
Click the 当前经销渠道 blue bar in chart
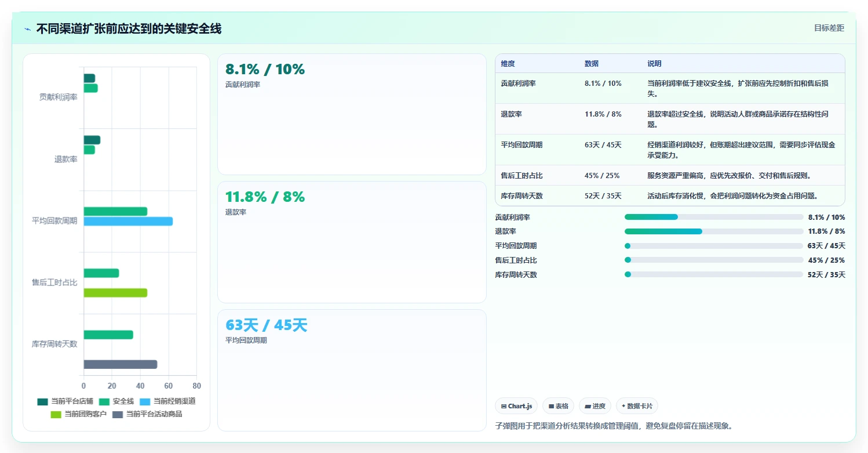click(x=128, y=221)
